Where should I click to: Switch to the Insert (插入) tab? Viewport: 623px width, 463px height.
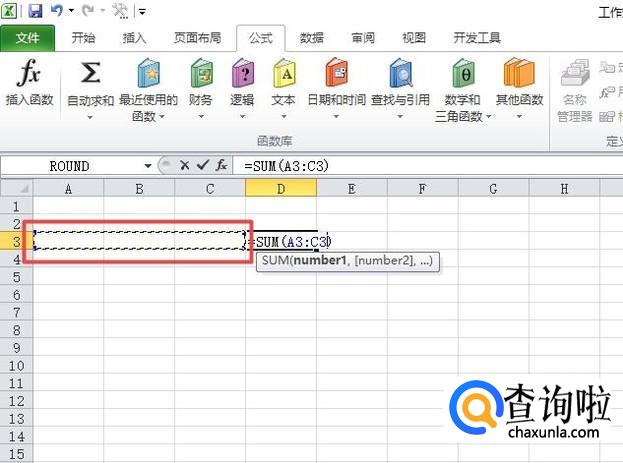pos(134,38)
